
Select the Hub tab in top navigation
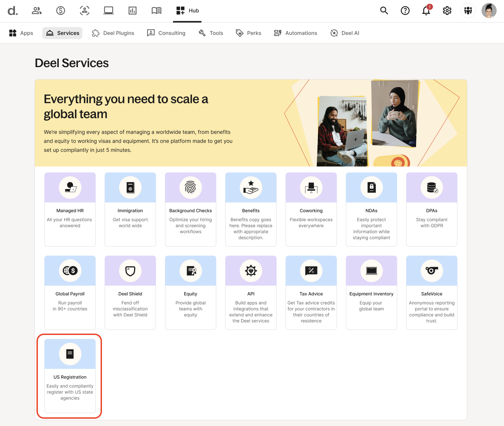(x=187, y=11)
